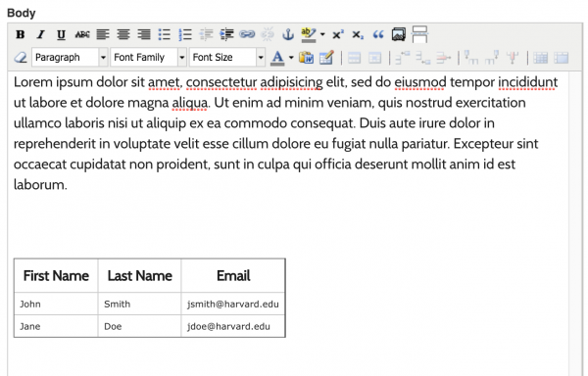Open the Paragraph format dropdown
Viewport: 588px width, 376px height.
(x=71, y=58)
